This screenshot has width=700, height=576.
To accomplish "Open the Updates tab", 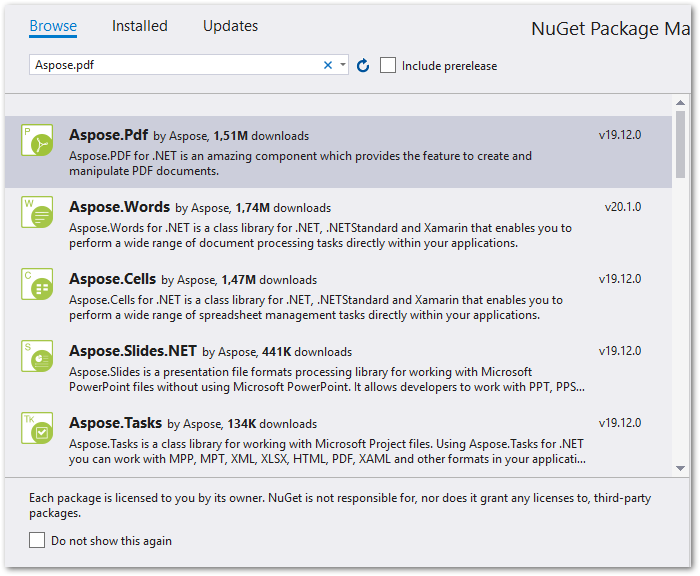I will [x=230, y=26].
